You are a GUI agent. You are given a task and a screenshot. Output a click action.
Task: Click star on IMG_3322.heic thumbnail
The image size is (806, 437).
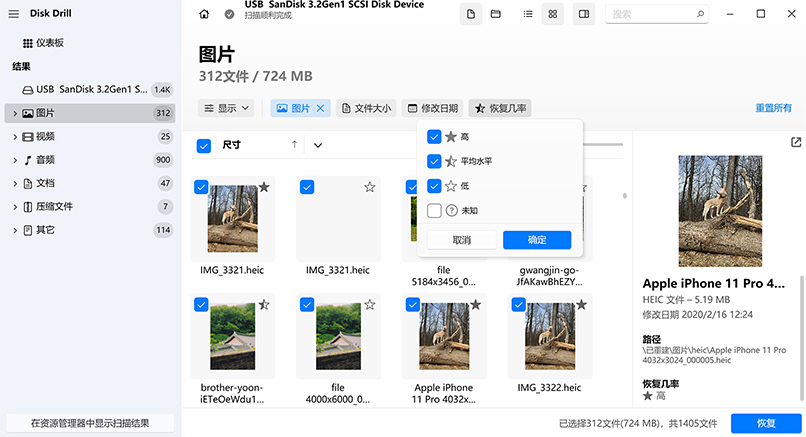[581, 305]
